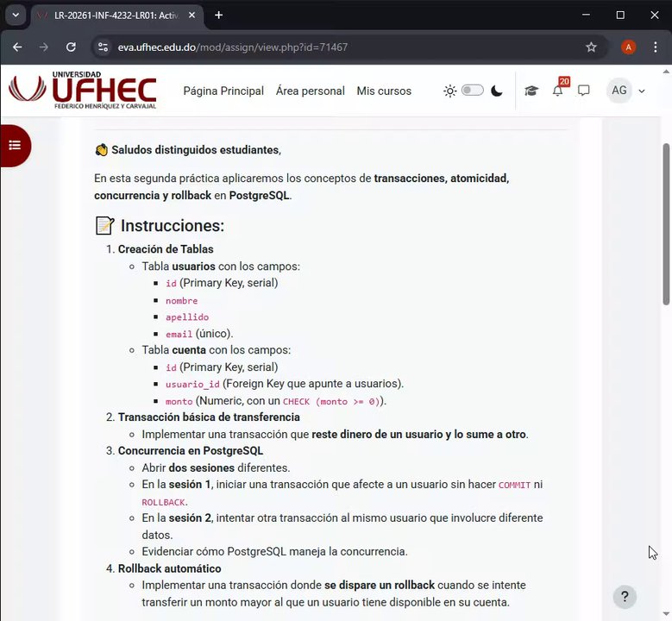Click "Tabla cuenta con los campos" line
Viewport: 672px width, 621px height.
tap(216, 349)
